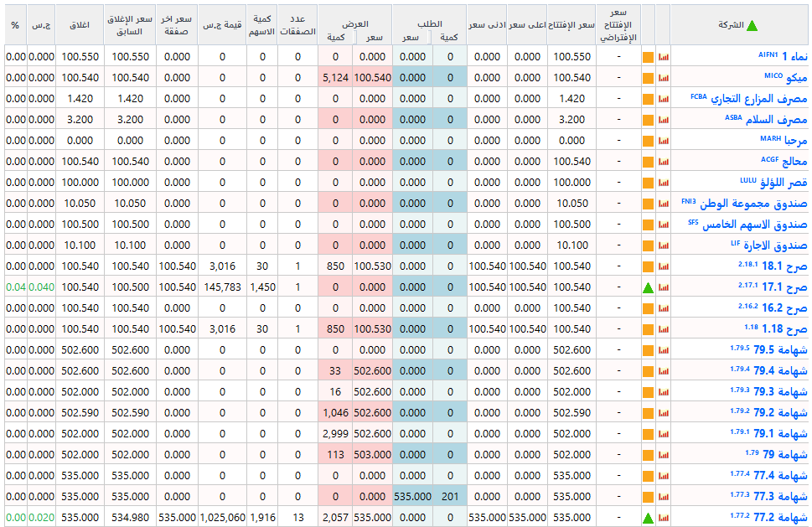The image size is (812, 527).
Task: Click the % column header
Action: 16,25
